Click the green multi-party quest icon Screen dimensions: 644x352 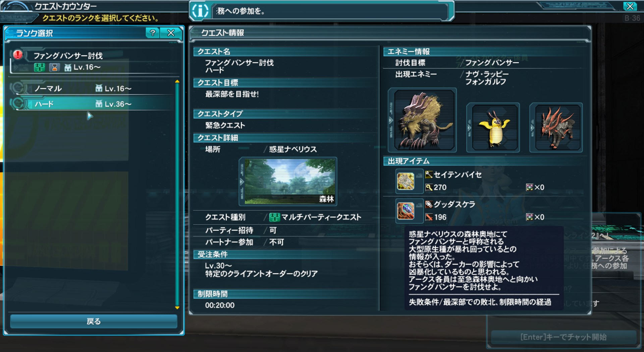(274, 217)
